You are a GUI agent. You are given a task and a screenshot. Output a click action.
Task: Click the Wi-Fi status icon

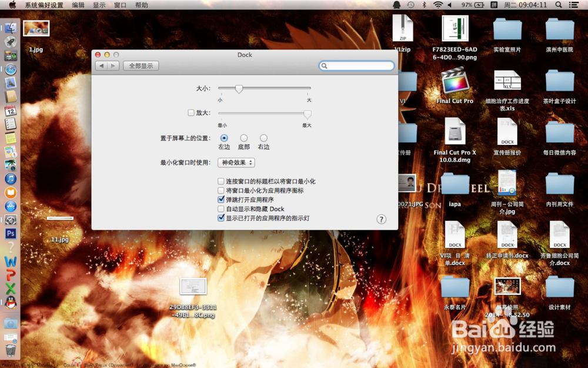pos(437,5)
